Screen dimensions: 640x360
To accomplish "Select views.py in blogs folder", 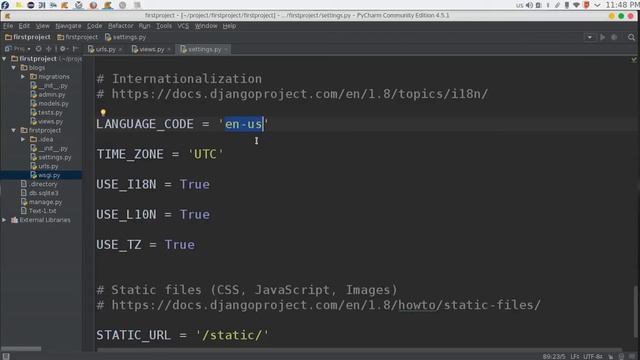I will [x=47, y=121].
